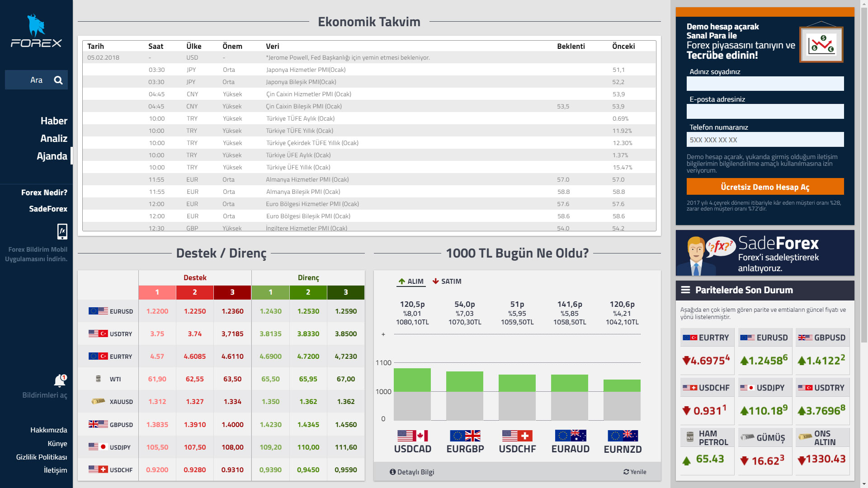The width and height of the screenshot is (868, 488).
Task: Click the EURUSD Destek value 1.2200
Action: (x=157, y=311)
